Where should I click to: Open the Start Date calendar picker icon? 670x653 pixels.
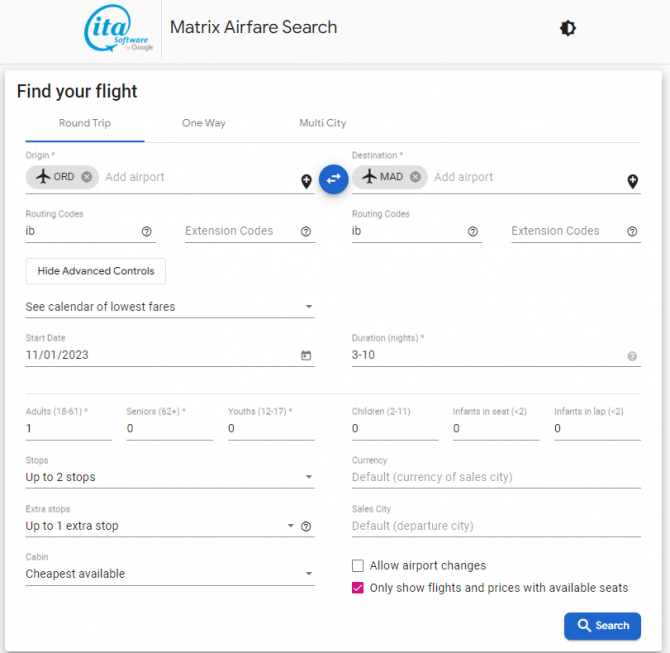point(306,355)
